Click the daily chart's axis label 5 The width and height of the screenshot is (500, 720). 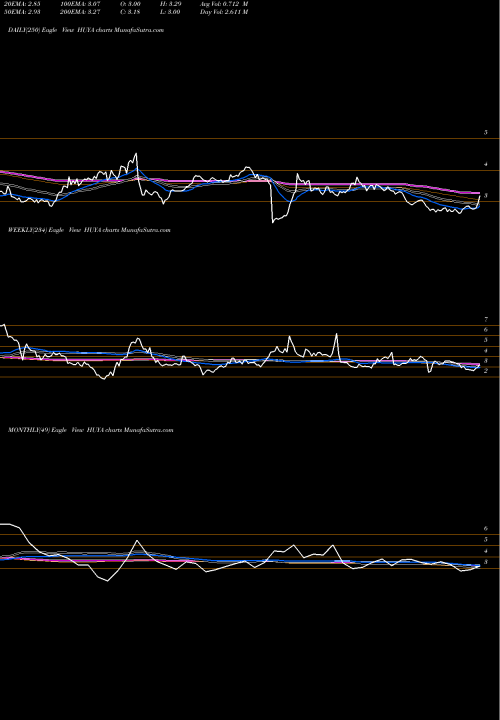point(485,132)
